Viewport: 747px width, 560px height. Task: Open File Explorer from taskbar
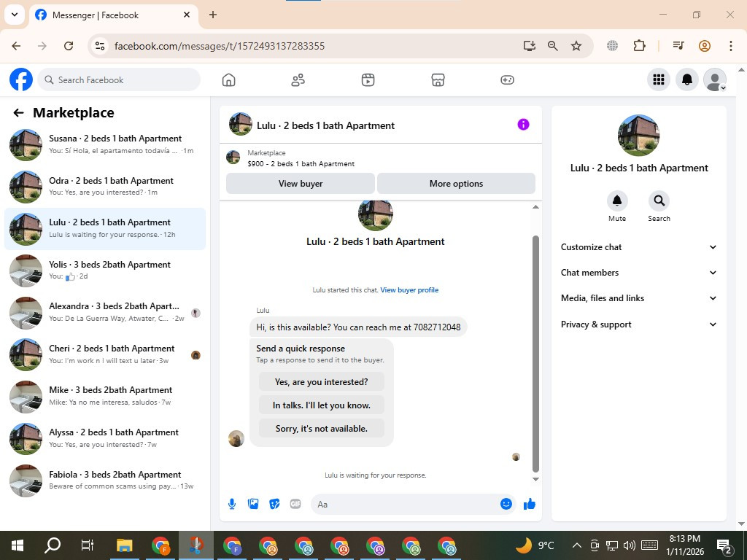coord(124,545)
